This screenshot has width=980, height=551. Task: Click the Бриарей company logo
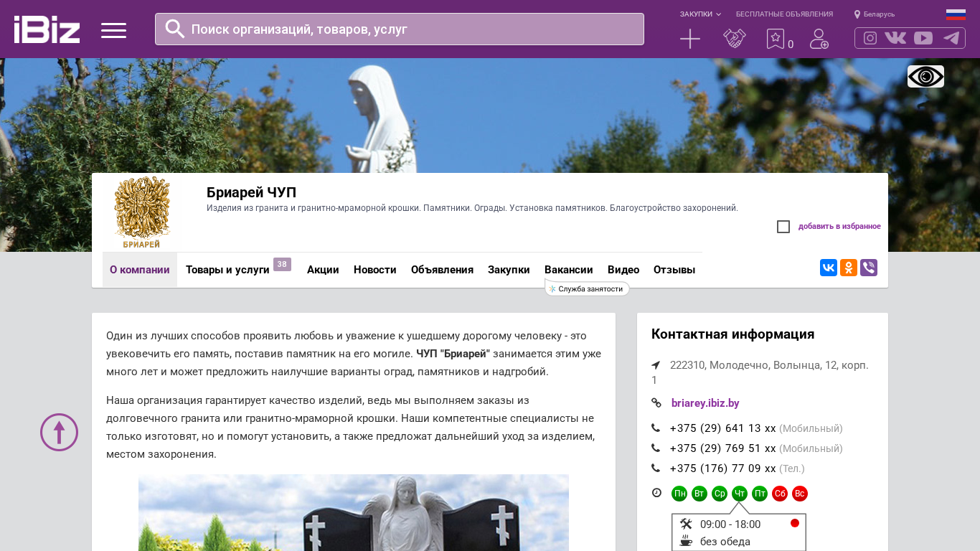[142, 212]
